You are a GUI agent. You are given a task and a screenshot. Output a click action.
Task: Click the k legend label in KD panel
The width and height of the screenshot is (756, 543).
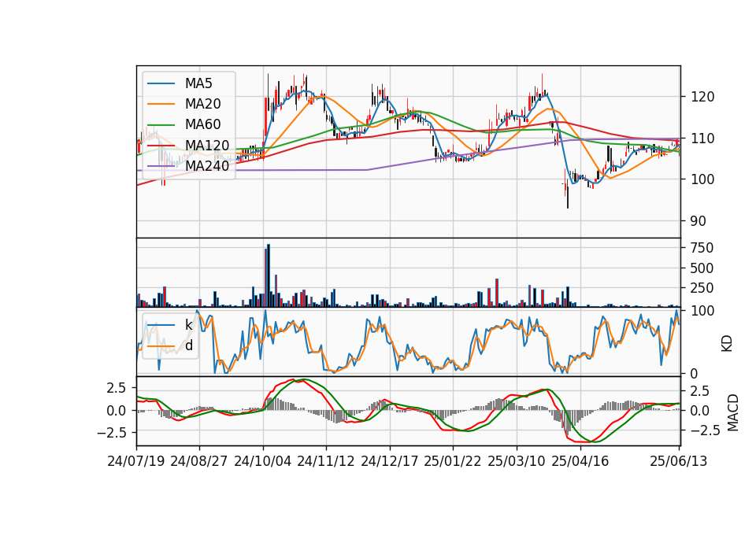pos(188,325)
